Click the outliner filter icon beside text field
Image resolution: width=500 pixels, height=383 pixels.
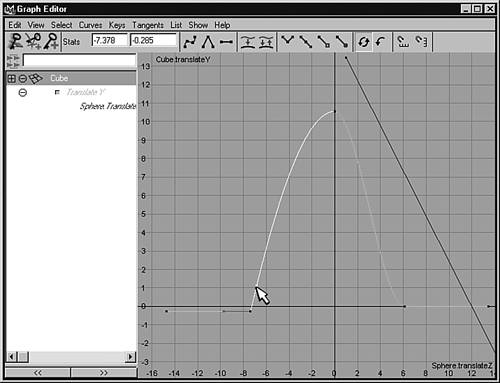pyautogui.click(x=13, y=61)
